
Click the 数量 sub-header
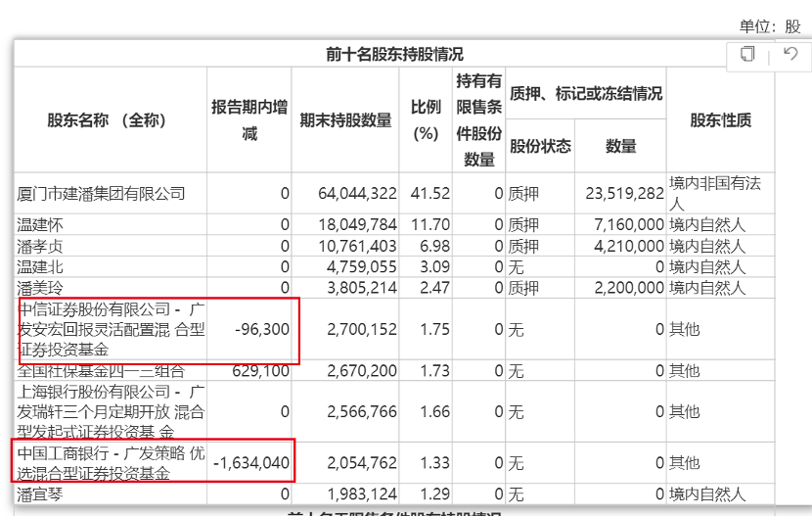click(620, 146)
